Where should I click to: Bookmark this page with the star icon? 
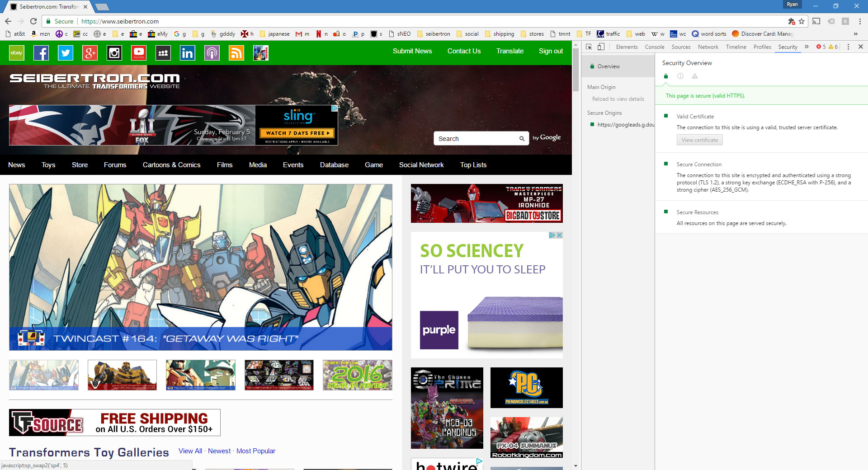point(802,21)
